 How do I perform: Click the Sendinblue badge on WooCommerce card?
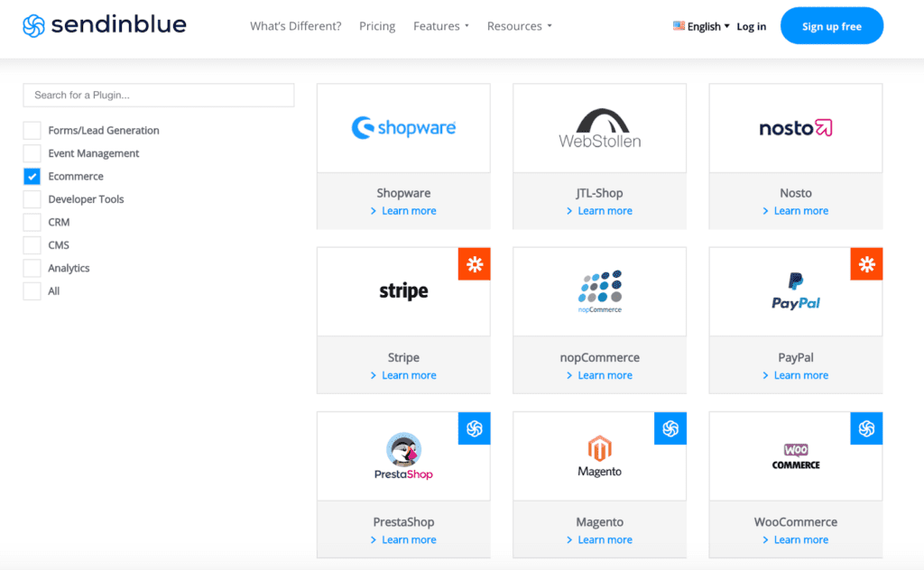click(x=866, y=428)
